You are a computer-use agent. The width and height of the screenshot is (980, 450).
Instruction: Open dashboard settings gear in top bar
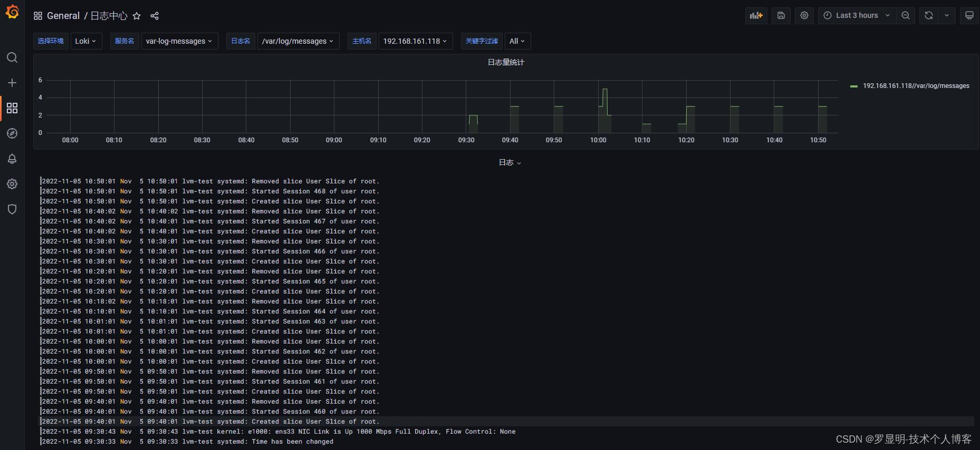[804, 16]
